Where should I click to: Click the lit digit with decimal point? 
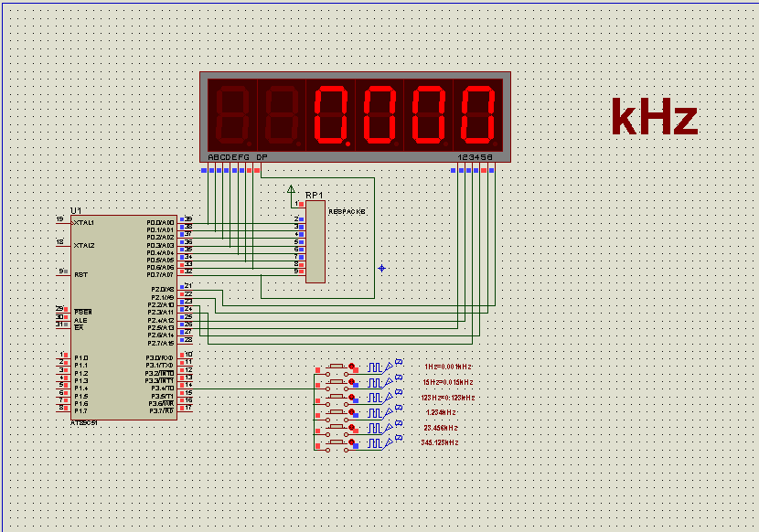(331, 117)
